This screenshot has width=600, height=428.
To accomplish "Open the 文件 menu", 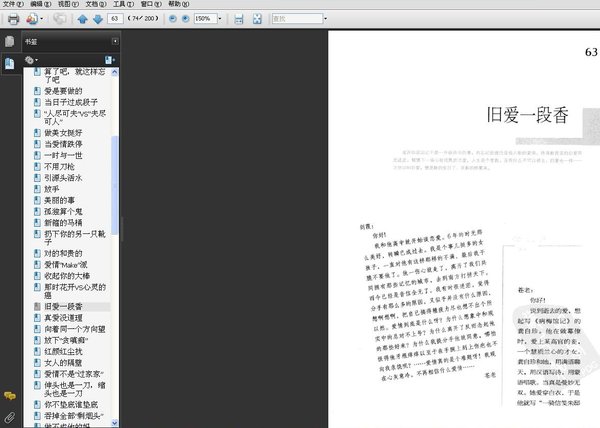I will [x=13, y=4].
